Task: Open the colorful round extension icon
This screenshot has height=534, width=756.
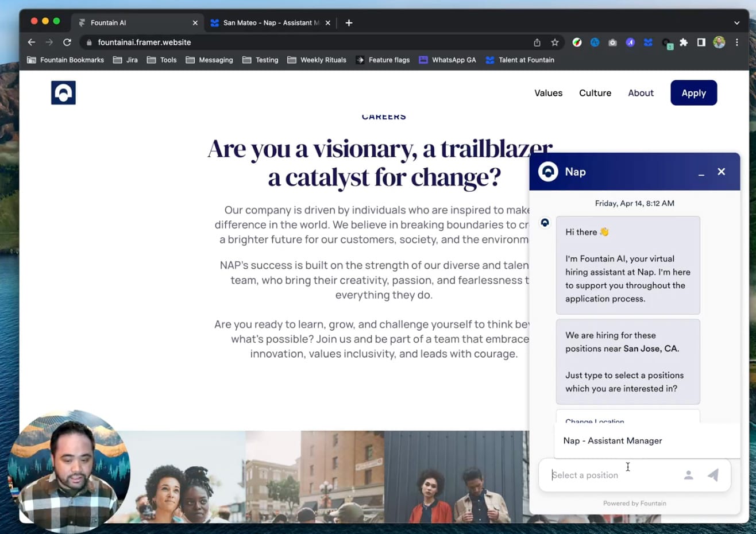Action: 577,42
